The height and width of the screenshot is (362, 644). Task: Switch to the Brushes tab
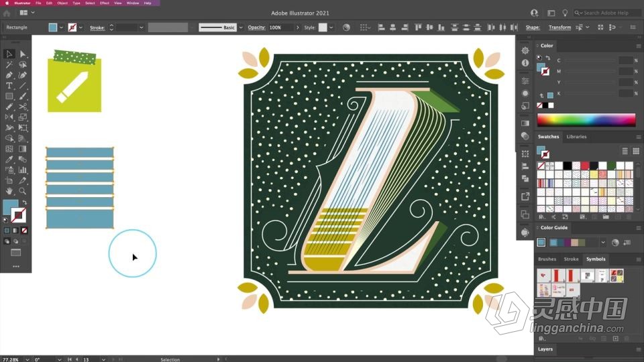point(547,259)
